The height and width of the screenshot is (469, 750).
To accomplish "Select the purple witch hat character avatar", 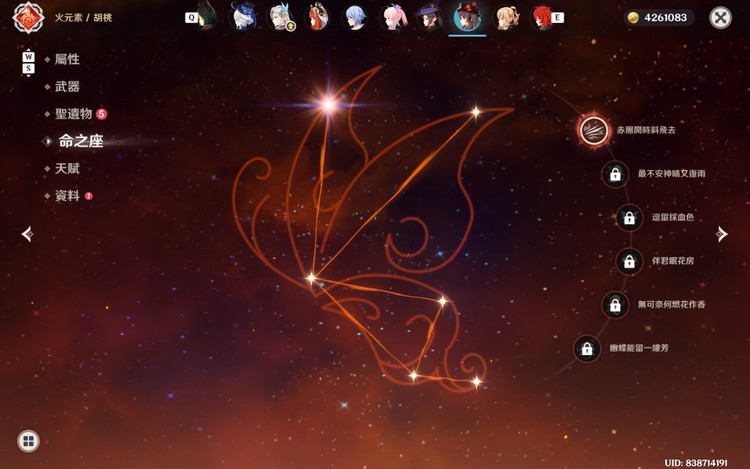I will pos(430,17).
